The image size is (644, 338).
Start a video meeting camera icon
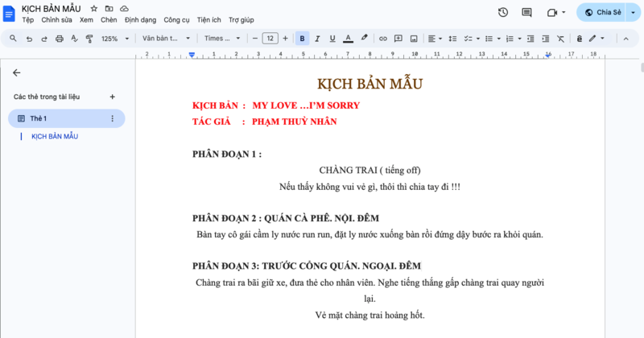point(552,12)
